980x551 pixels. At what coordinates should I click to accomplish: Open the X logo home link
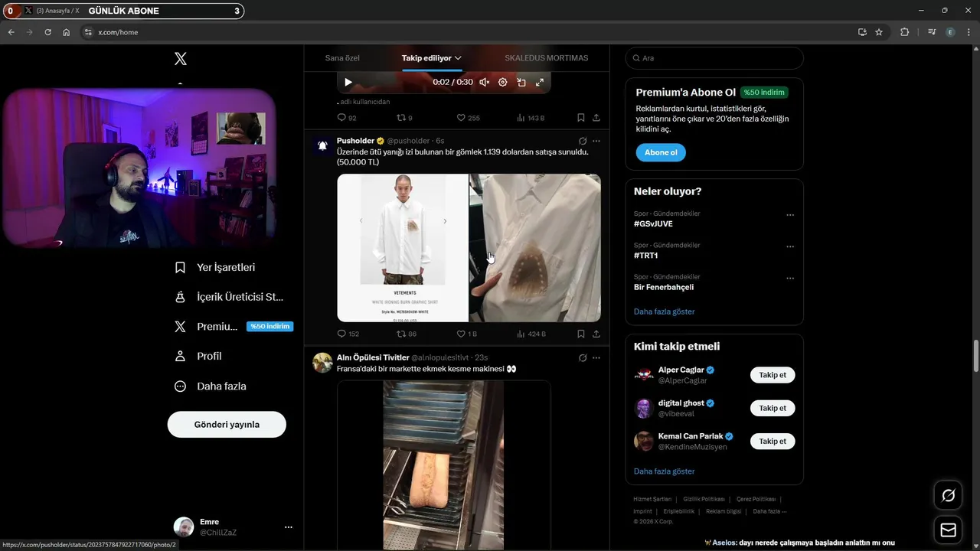(181, 59)
